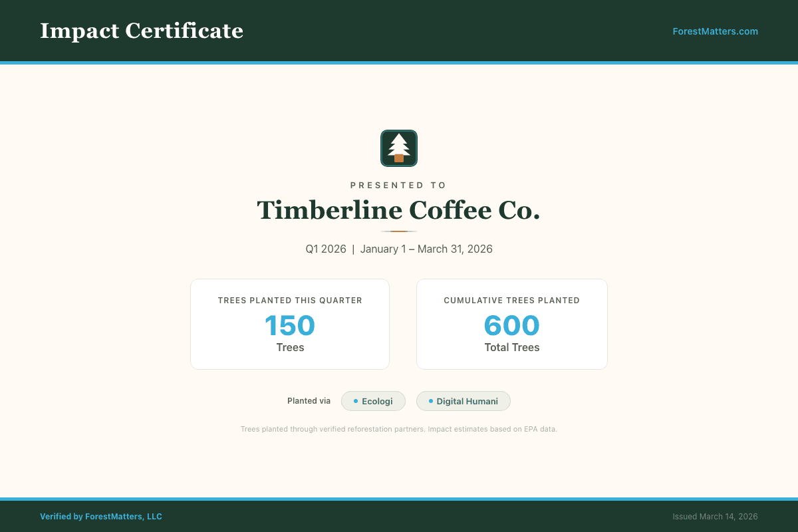Click the Verified by ForestMatters, LLC link
The height and width of the screenshot is (532, 798).
coord(101,516)
